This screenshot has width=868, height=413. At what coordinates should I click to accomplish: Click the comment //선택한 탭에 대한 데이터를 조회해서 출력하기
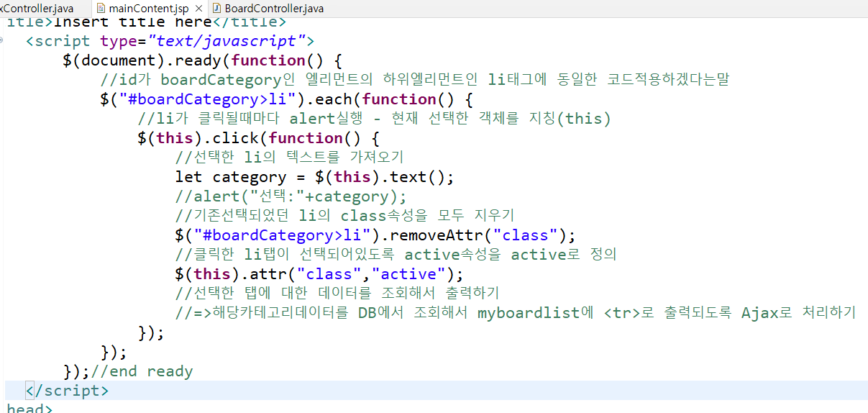point(337,294)
